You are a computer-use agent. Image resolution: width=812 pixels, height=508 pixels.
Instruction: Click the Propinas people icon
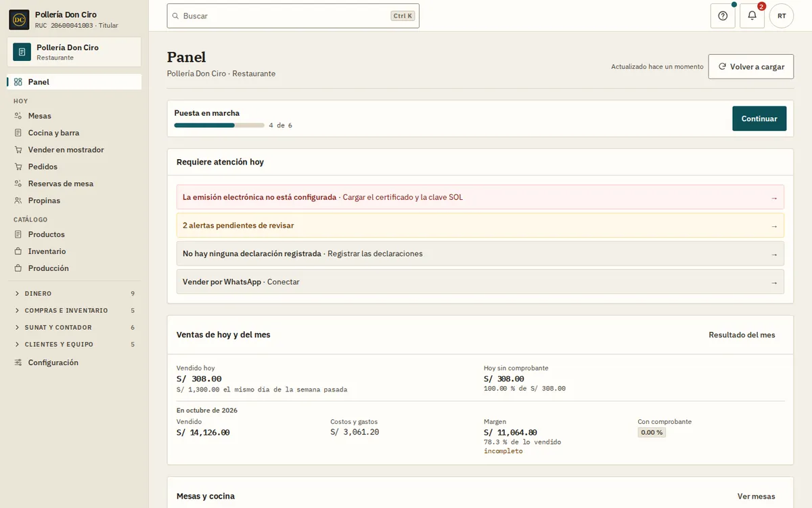click(18, 200)
